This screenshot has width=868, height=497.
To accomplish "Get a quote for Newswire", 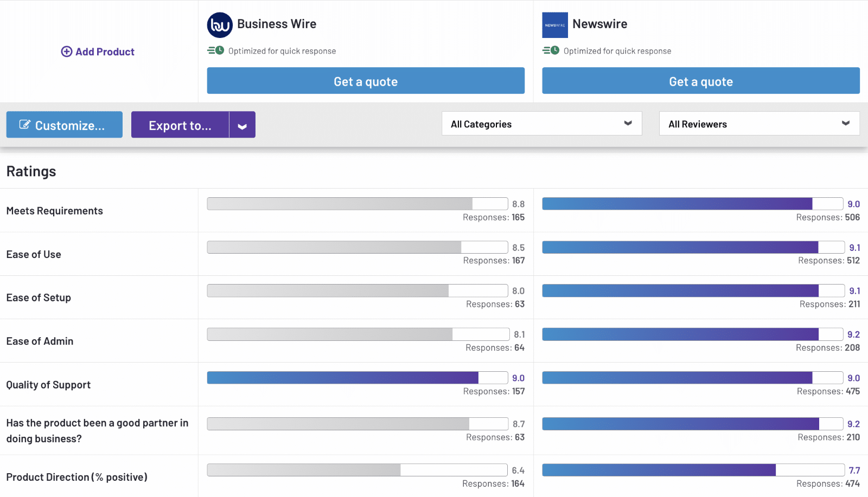I will 701,81.
